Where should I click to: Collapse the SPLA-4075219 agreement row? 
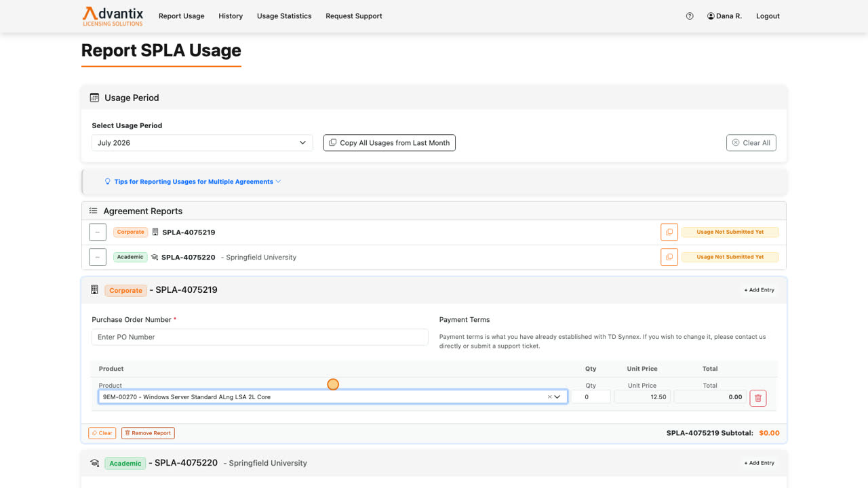(x=98, y=232)
